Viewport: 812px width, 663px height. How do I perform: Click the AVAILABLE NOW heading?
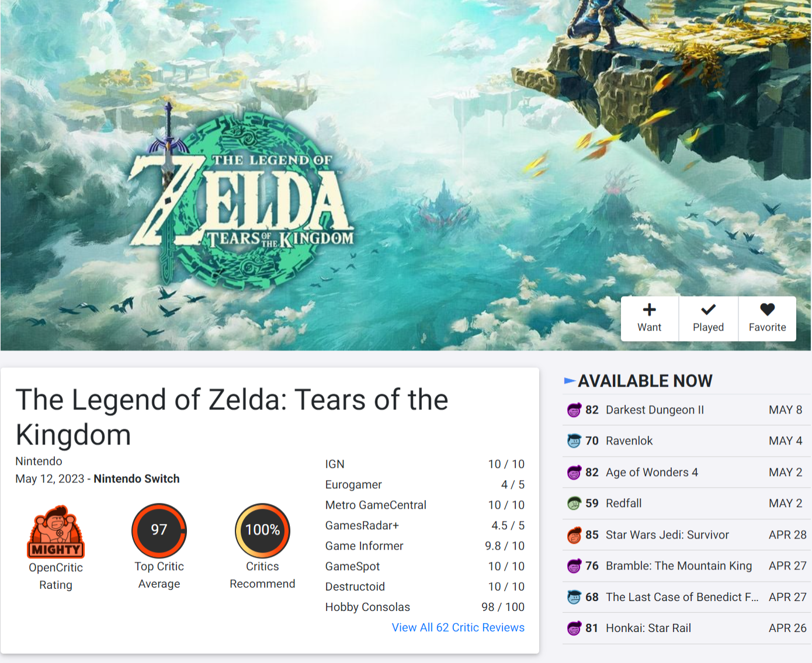tap(645, 381)
